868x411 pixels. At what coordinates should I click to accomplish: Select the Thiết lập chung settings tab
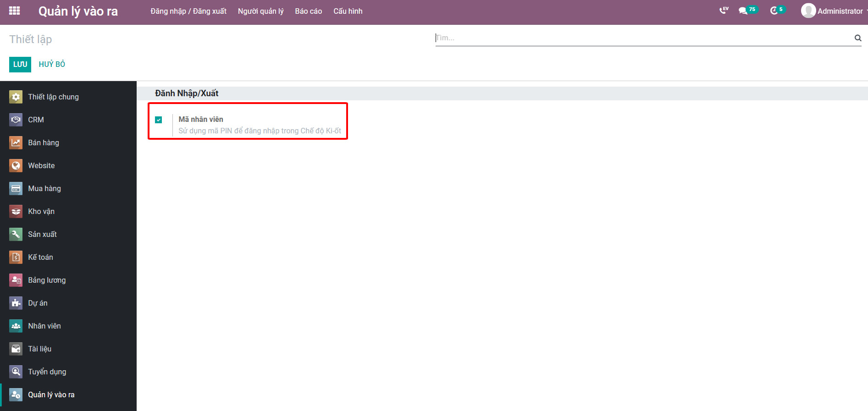click(x=68, y=97)
